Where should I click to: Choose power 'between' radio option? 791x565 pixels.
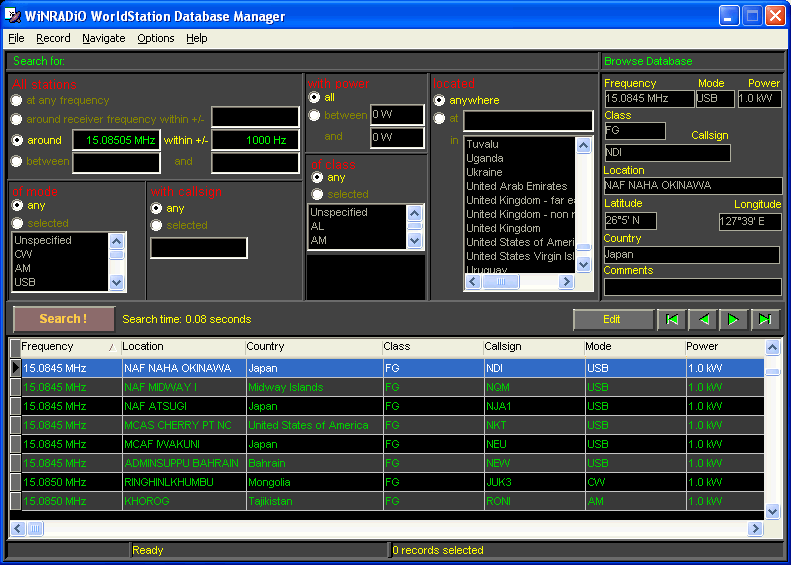pyautogui.click(x=314, y=115)
